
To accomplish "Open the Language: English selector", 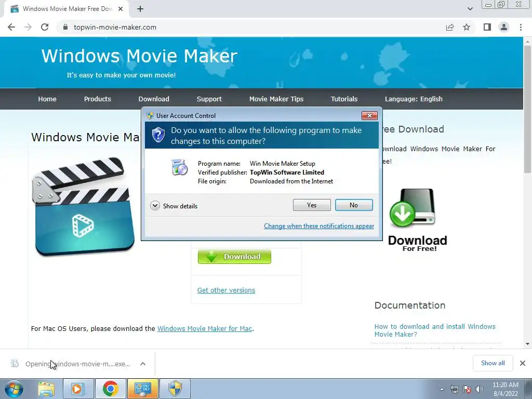I will click(x=414, y=99).
